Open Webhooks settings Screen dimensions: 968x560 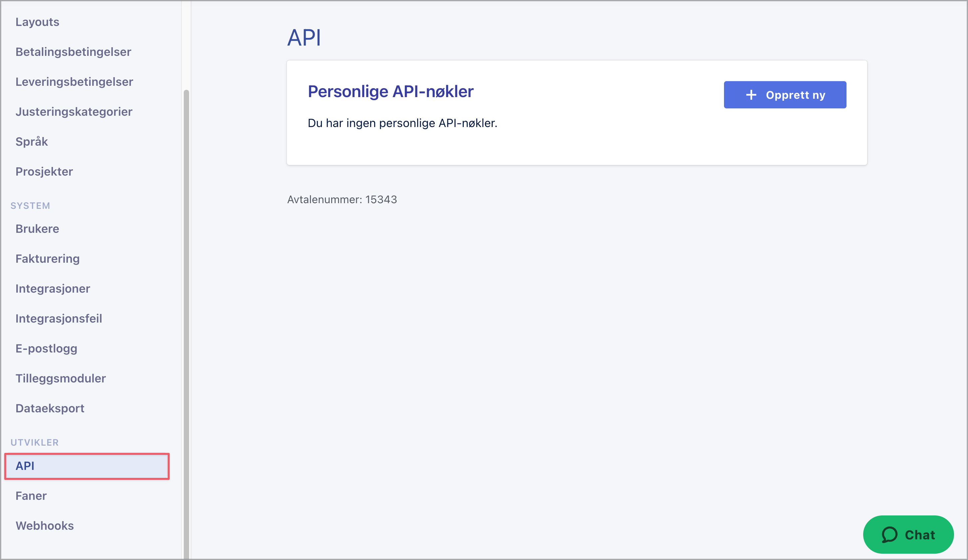[45, 526]
